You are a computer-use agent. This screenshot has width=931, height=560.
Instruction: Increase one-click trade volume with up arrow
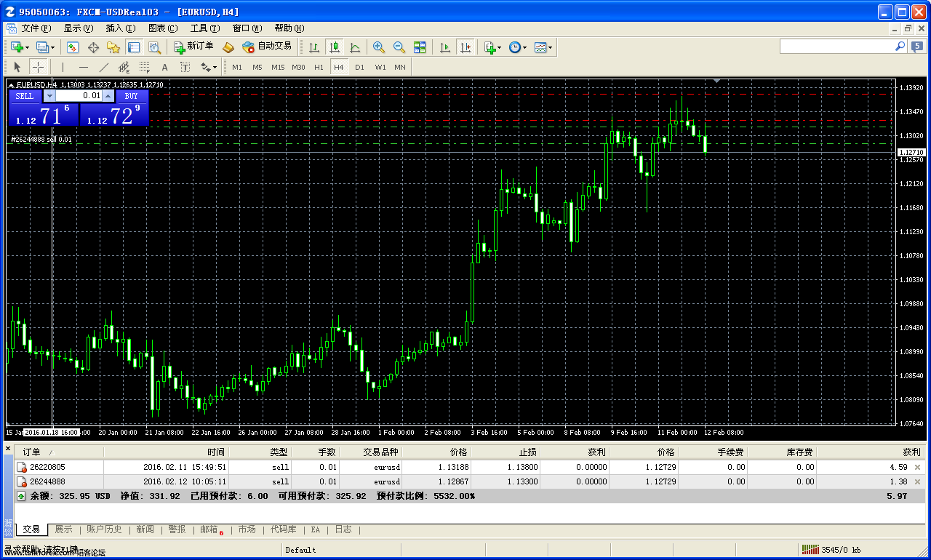pos(108,96)
